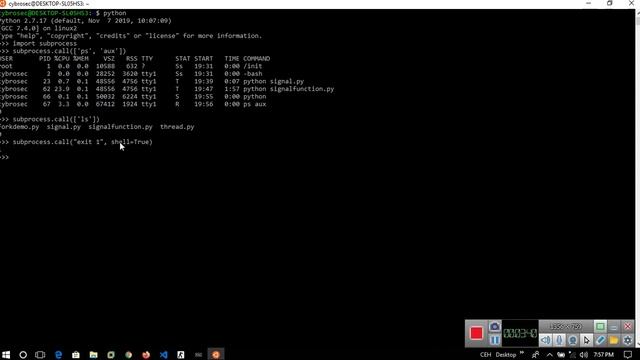The width and height of the screenshot is (640, 360).
Task: Open the recorder settings gear
Action: [628, 340]
